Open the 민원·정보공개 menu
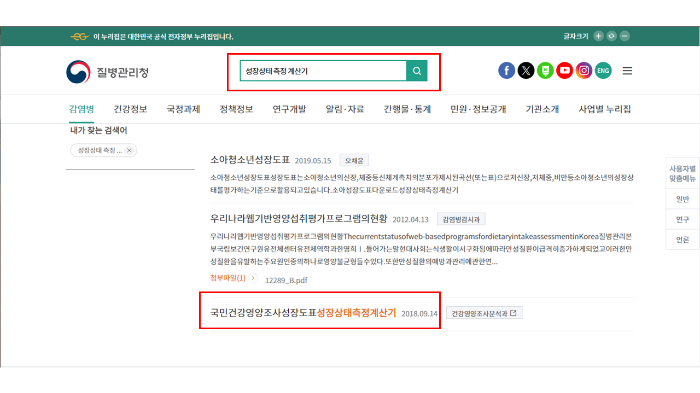Image resolution: width=700 pixels, height=393 pixels. point(478,109)
